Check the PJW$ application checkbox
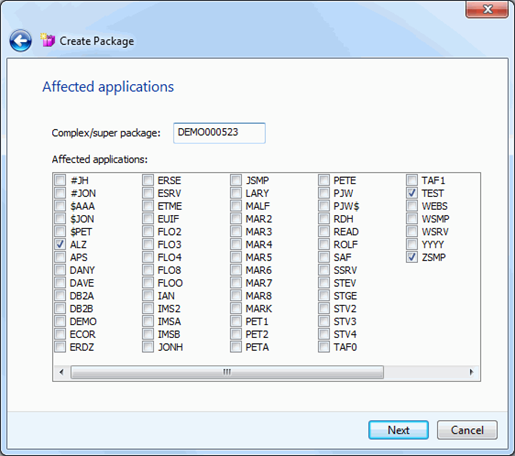Screen dimensions: 515x456 coord(324,206)
